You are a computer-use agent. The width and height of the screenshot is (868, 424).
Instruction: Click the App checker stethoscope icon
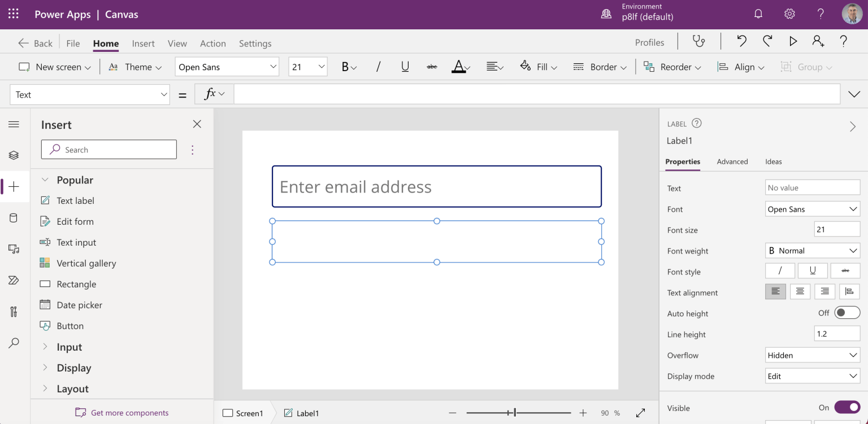tap(699, 41)
